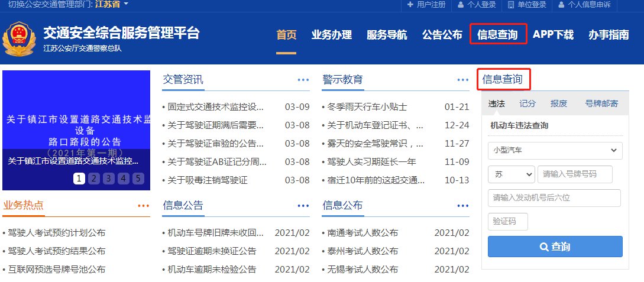Click the 警示教育 section heading
Viewport: 644px width, 282px height.
coord(342,79)
